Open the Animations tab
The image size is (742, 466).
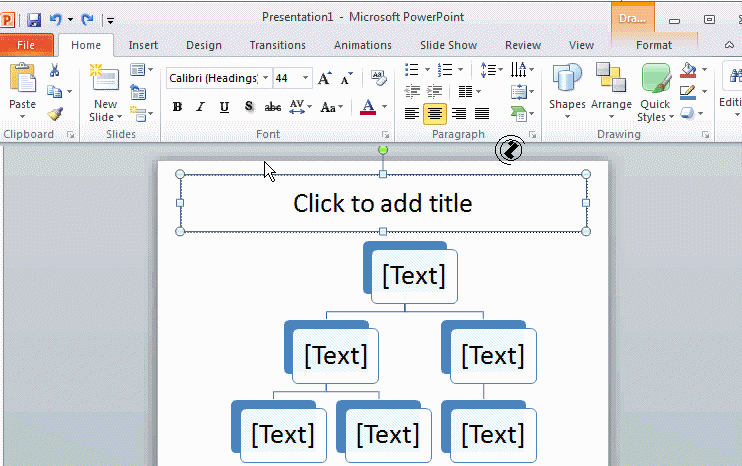tap(362, 45)
